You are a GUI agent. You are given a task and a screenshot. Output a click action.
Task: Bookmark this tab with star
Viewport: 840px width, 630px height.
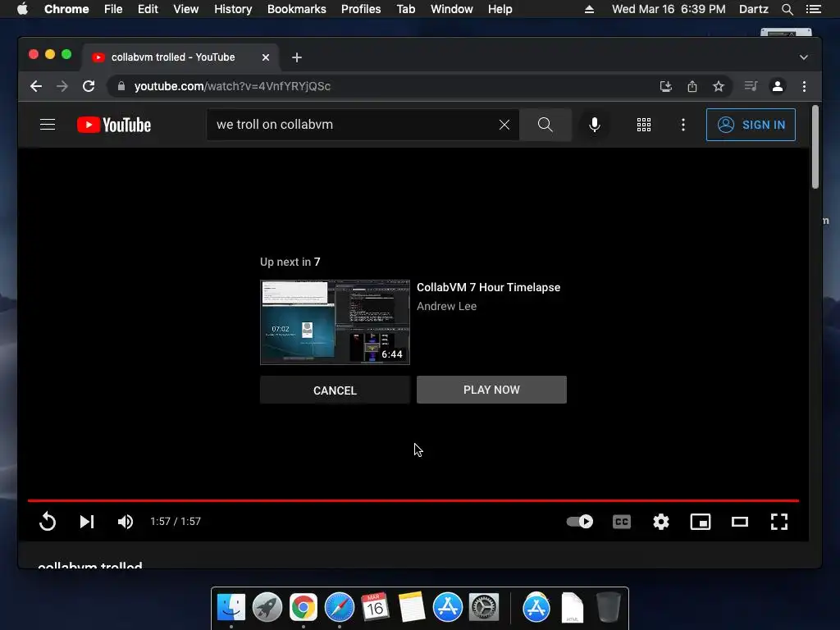click(x=719, y=86)
